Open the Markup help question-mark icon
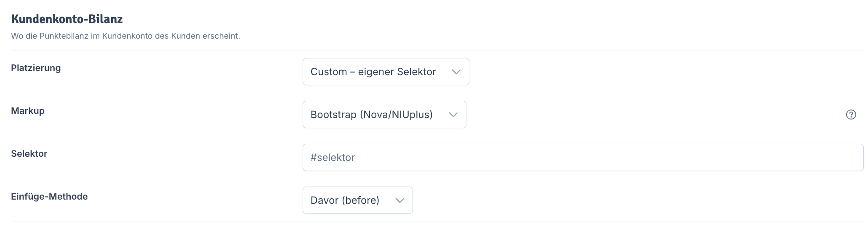 [851, 115]
